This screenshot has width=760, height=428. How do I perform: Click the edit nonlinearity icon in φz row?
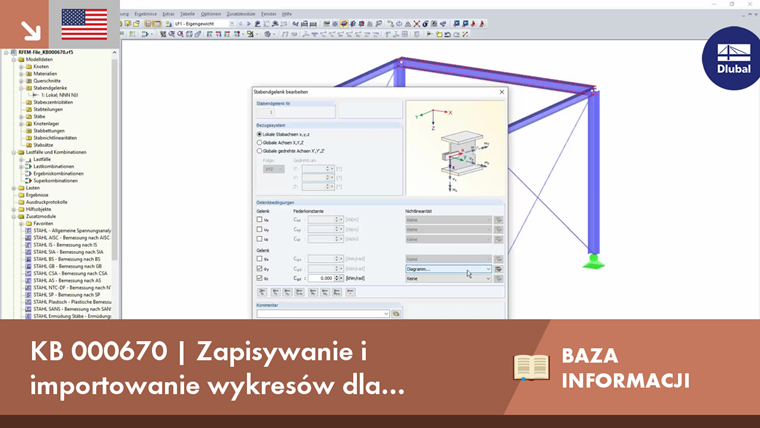pyautogui.click(x=498, y=279)
